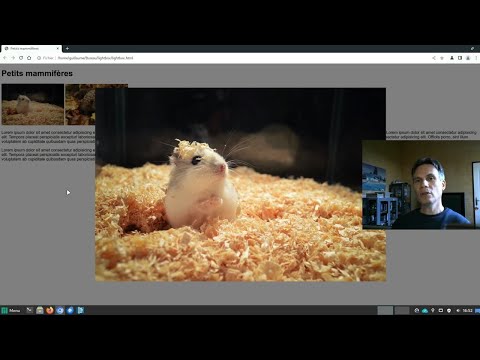Viewport: 480px width, 360px height.
Task: Open the blue app icon after Chromium
Action: click(70, 311)
